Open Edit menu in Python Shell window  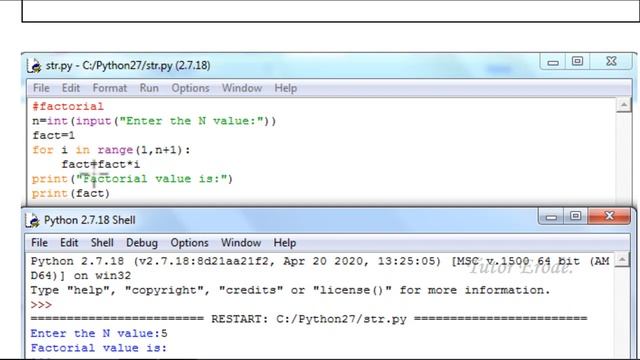[69, 243]
